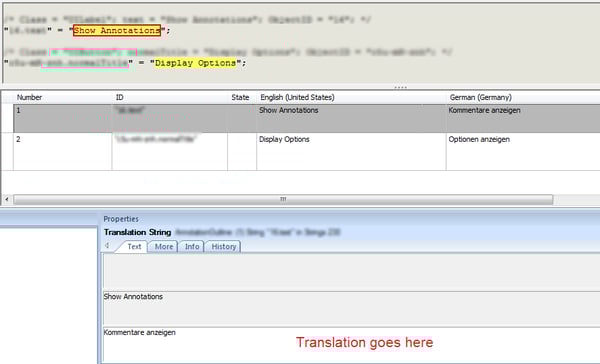Open the History tab

(223, 246)
